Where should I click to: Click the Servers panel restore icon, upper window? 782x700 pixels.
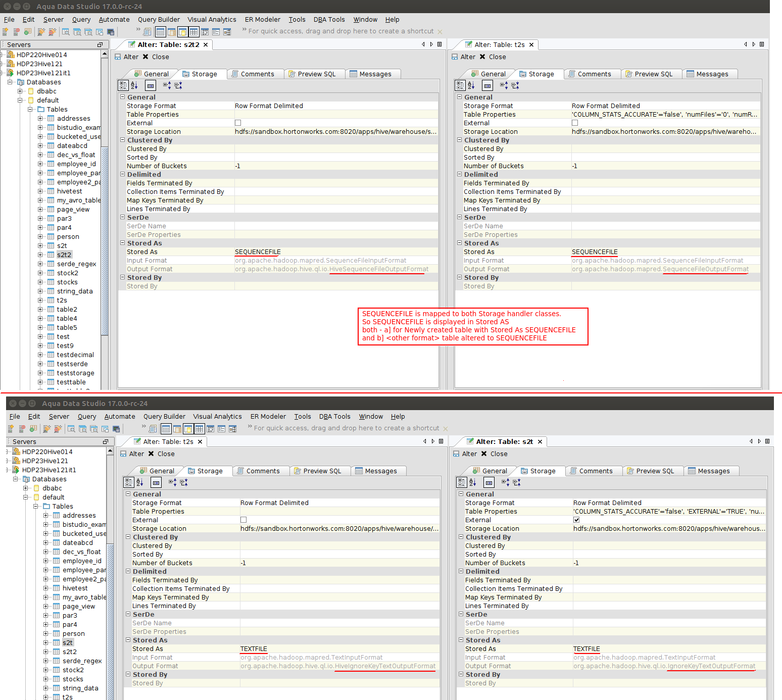point(100,45)
